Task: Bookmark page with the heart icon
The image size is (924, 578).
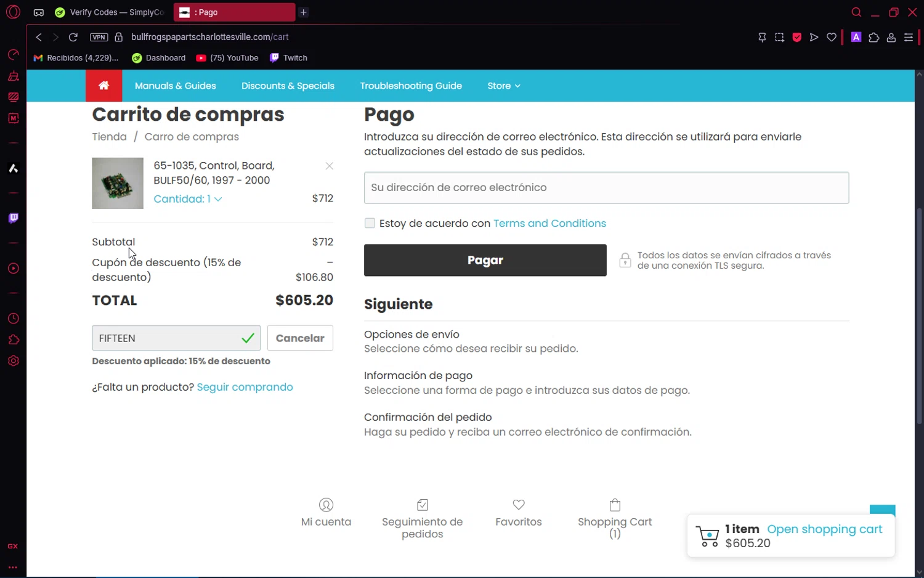Action: (x=831, y=38)
